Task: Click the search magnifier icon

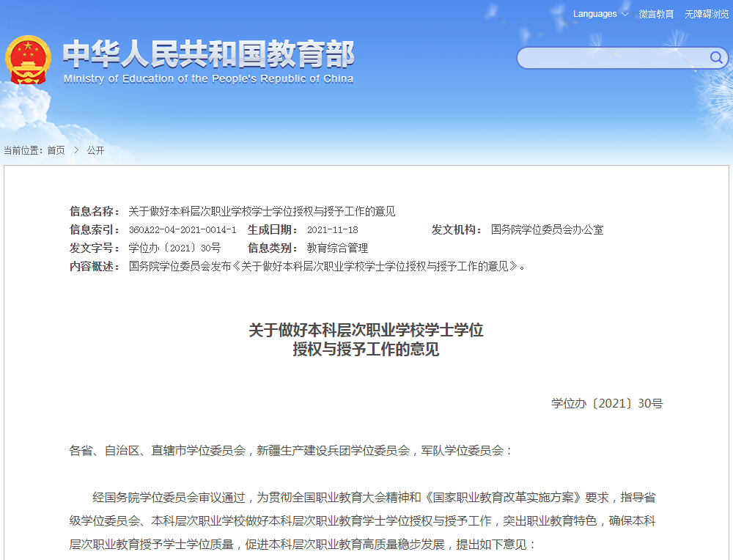Action: pos(717,58)
